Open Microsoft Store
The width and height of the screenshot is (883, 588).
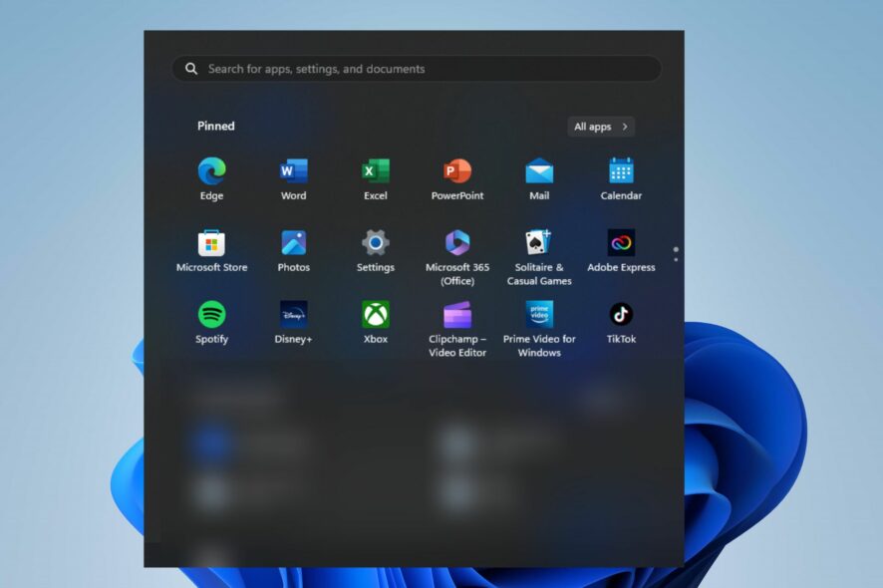211,250
